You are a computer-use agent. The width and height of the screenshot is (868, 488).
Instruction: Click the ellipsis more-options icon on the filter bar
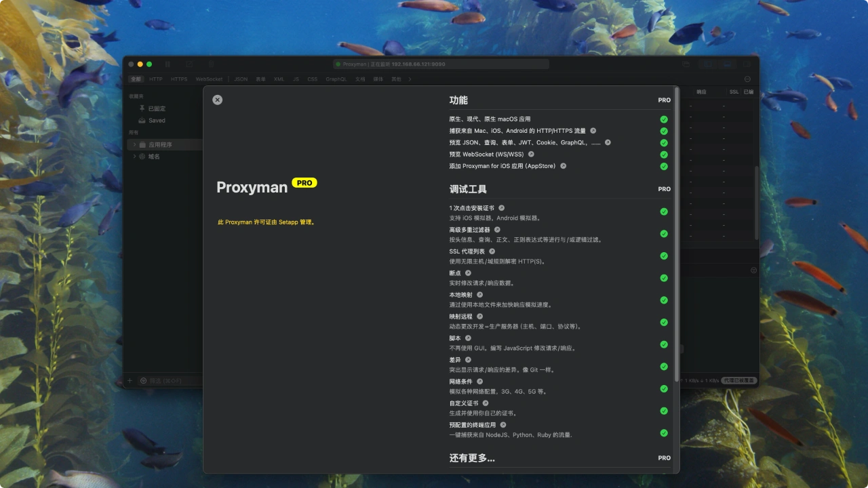(747, 79)
